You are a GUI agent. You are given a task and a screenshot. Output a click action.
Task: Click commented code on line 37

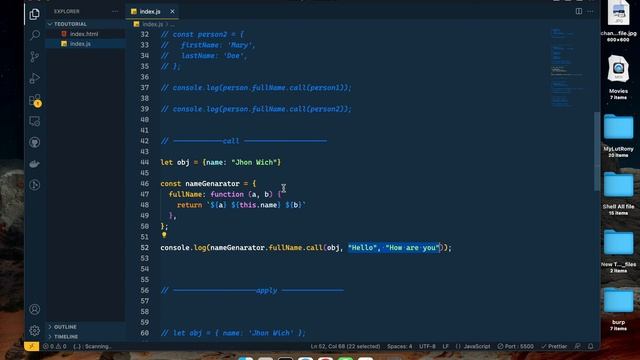[x=256, y=88]
